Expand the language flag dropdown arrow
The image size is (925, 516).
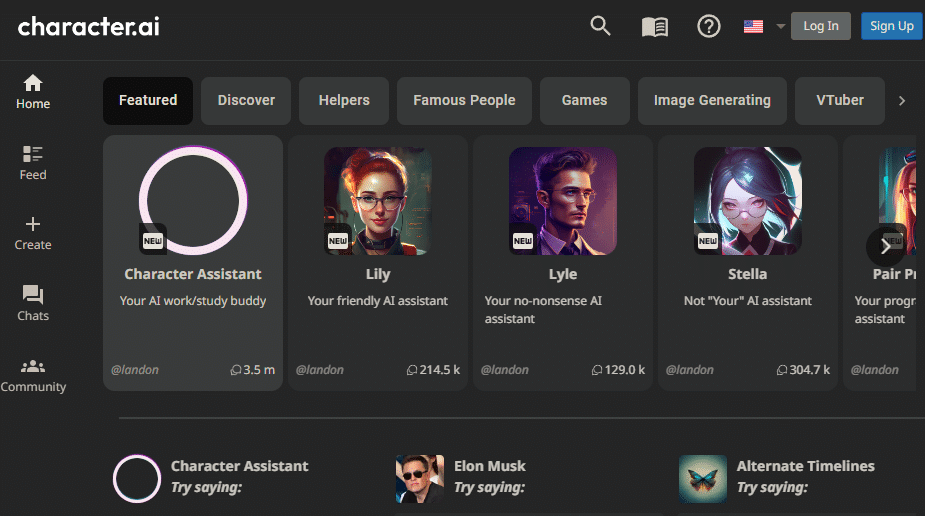click(x=780, y=27)
